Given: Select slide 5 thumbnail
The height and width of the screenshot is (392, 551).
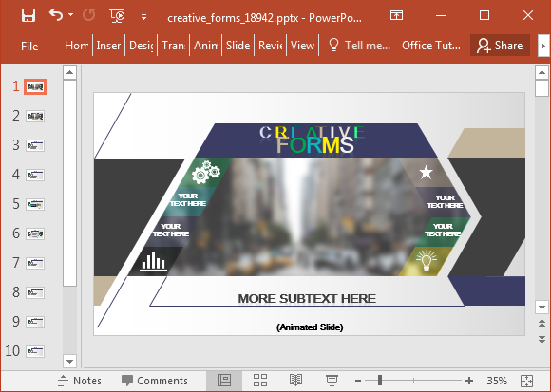Looking at the screenshot, I should point(35,204).
